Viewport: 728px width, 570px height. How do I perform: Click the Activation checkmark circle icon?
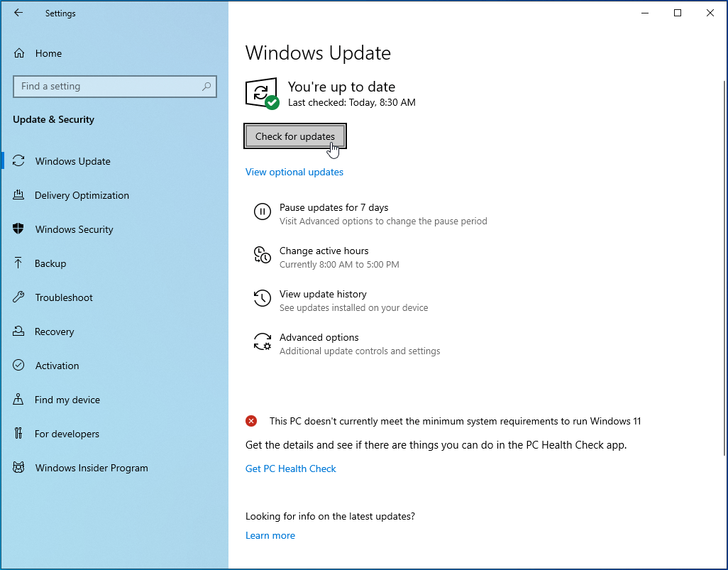click(18, 365)
